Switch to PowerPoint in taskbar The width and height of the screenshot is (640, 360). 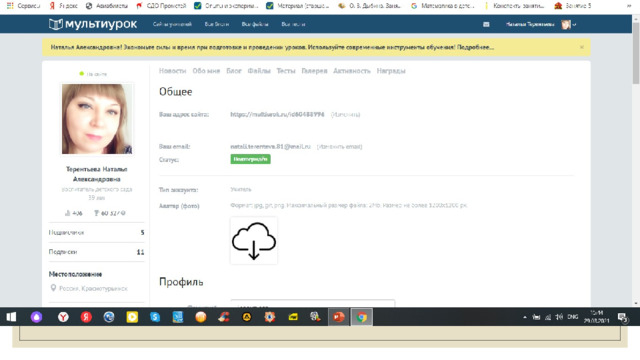click(x=338, y=317)
